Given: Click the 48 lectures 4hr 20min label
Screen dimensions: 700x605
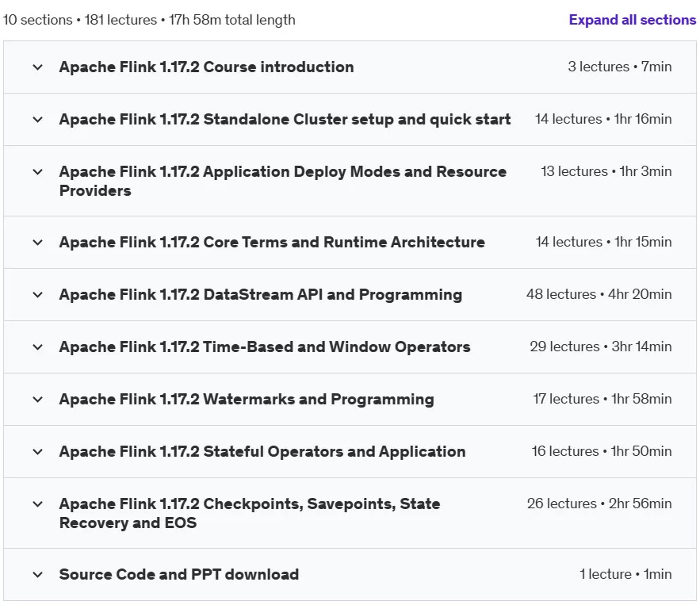Looking at the screenshot, I should tap(599, 294).
